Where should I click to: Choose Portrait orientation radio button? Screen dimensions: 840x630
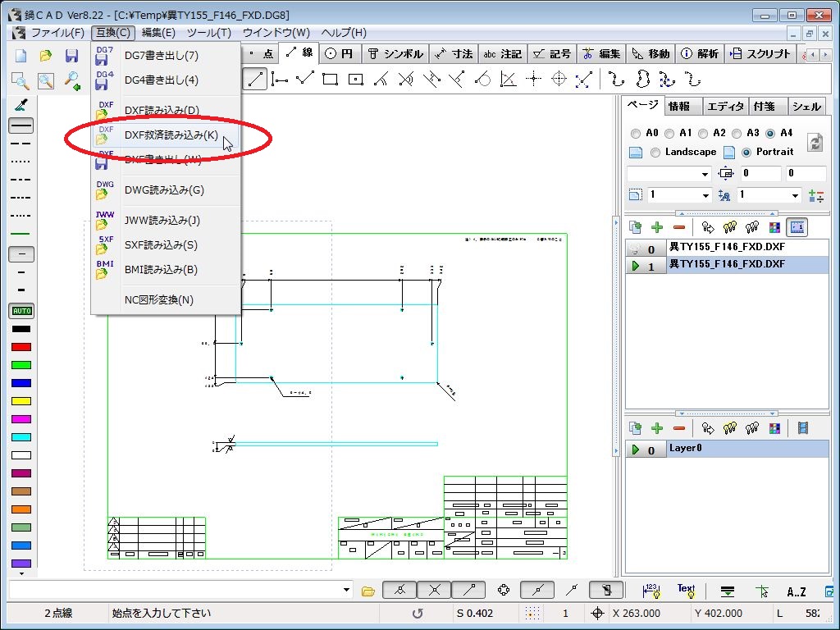[746, 153]
